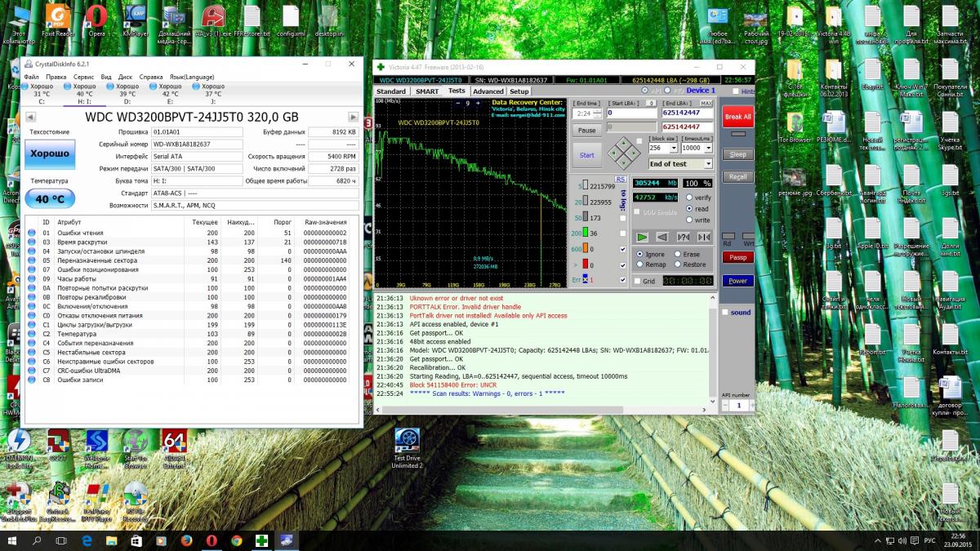
Task: Open Chrome from the taskbar
Action: pos(236,540)
